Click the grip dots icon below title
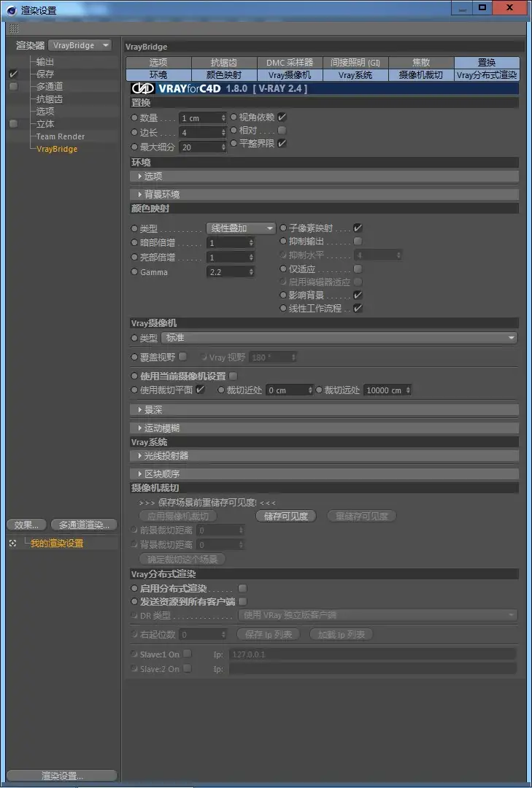Screen dimensions: 532x788 pos(14,28)
